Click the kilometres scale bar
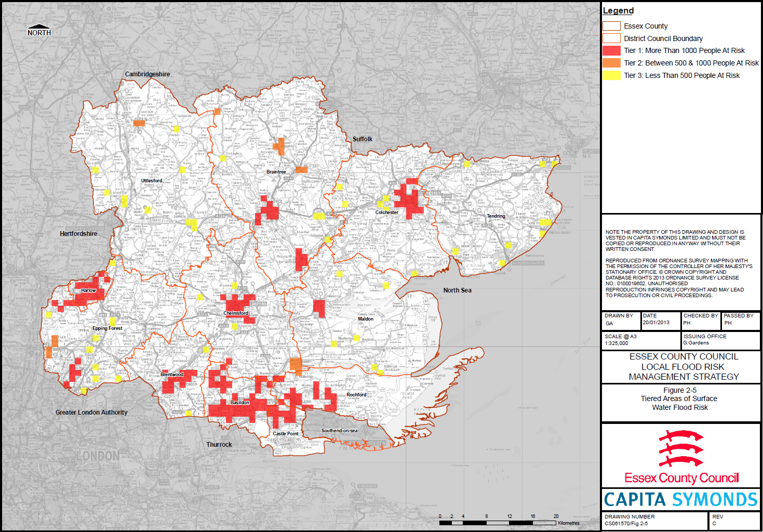Viewport: 763px width, 532px height. tap(498, 523)
